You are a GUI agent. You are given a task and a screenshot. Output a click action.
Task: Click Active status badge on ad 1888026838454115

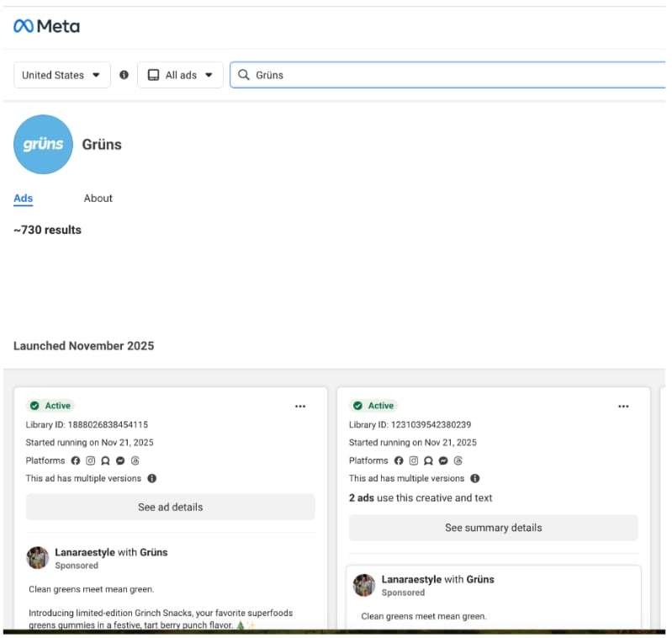[50, 406]
